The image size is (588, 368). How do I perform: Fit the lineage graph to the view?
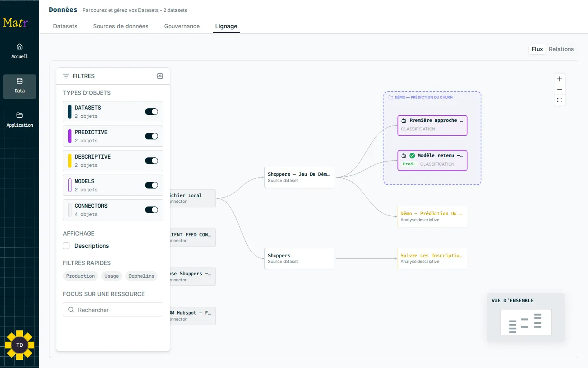pos(560,100)
